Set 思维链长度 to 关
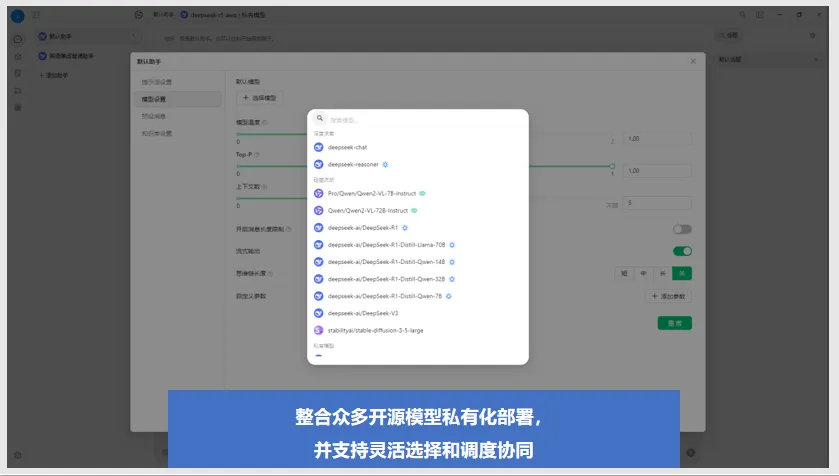The width and height of the screenshot is (839, 476). pos(682,273)
